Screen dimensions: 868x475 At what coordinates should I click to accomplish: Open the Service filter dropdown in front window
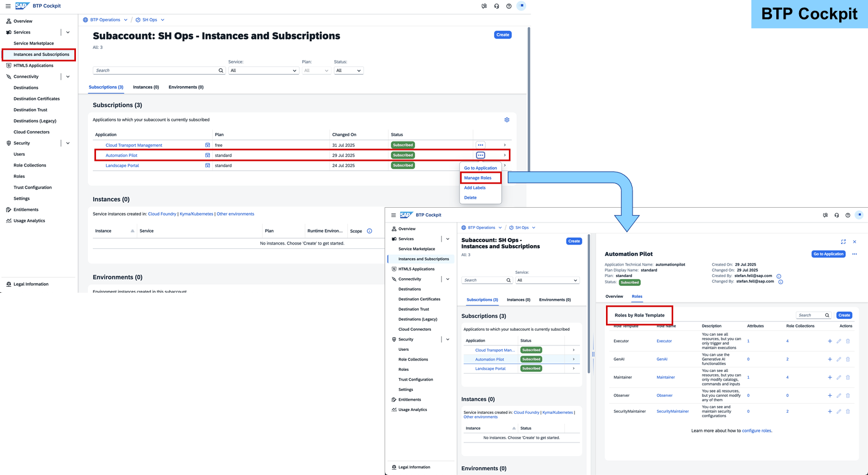pos(547,280)
